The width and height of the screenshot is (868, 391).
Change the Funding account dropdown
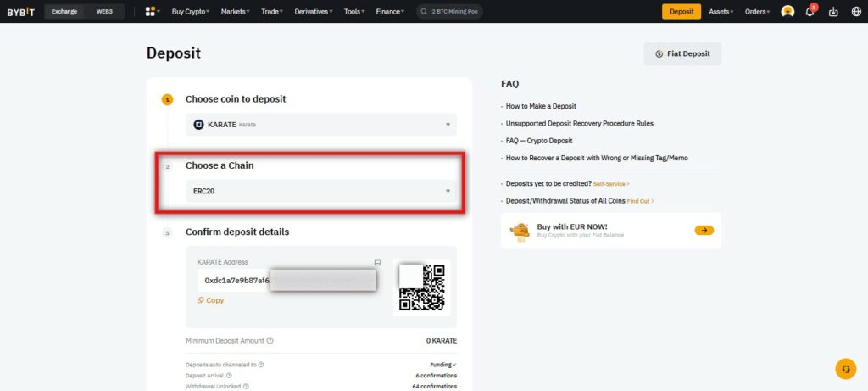pos(443,365)
